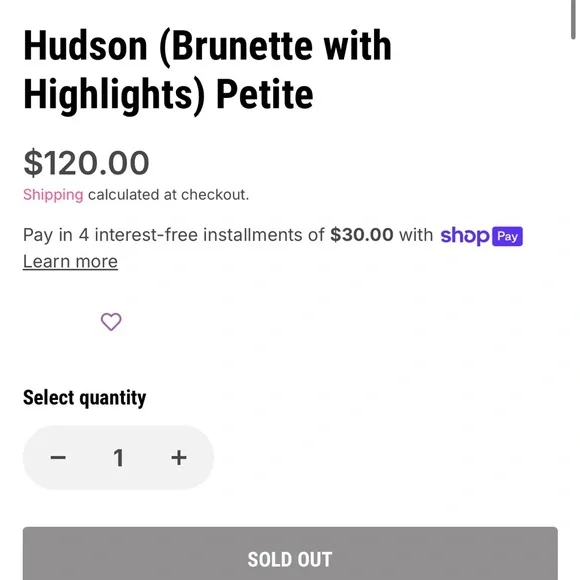
Task: Add product to wishlist with heart icon
Action: [x=111, y=321]
